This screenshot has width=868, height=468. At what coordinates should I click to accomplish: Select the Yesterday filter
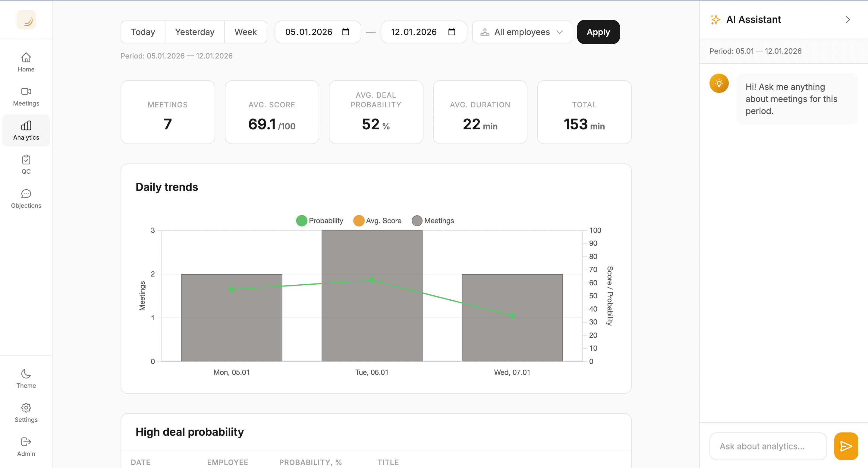194,32
